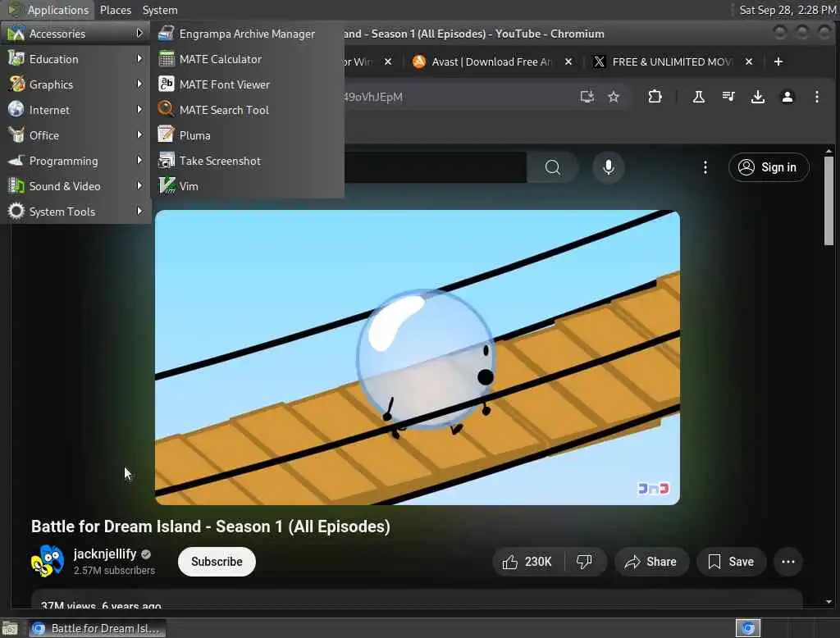Viewport: 840px width, 638px height.
Task: Subscribe to jacknjellify
Action: tap(217, 562)
